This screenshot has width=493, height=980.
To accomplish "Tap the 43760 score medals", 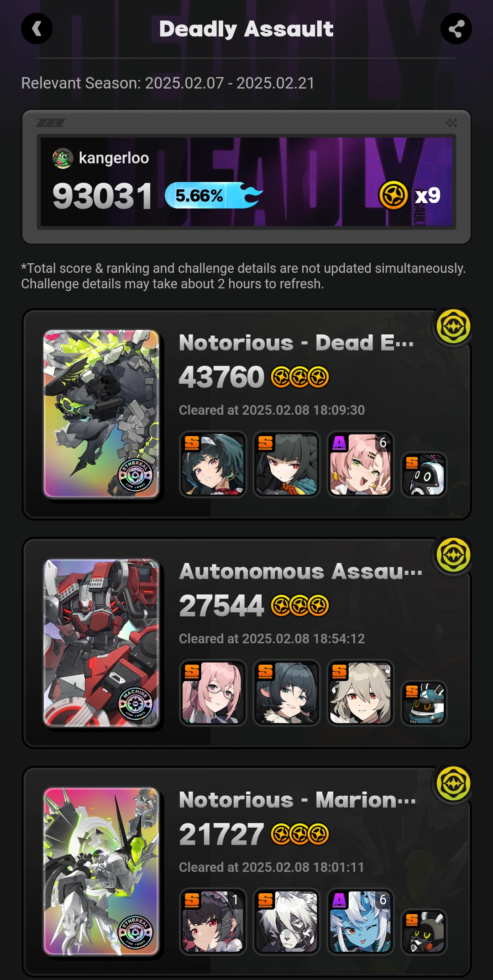I will pos(300,377).
